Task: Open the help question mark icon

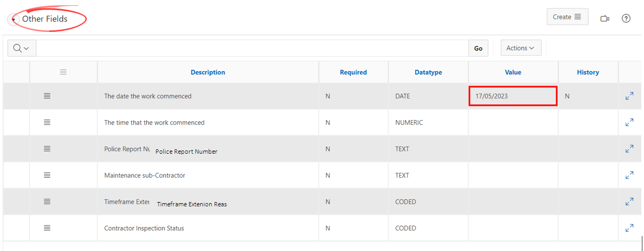Action: [626, 19]
